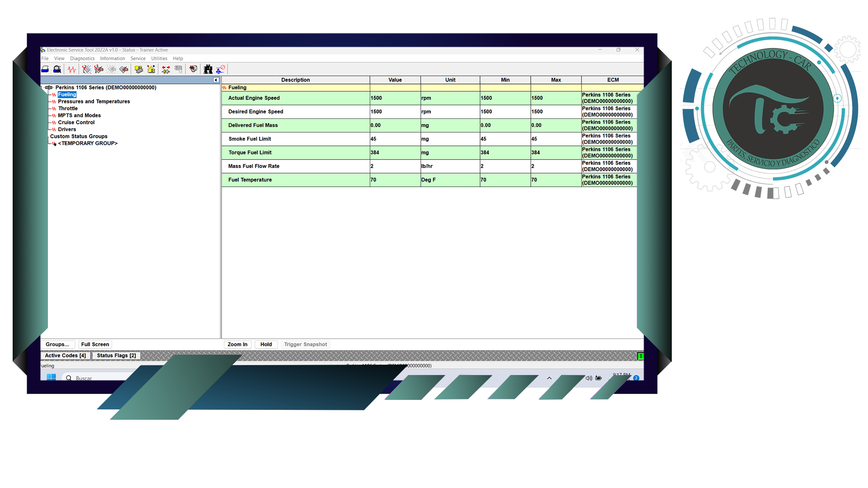Select the Desired Engine Speed row
The width and height of the screenshot is (868, 488).
(429, 112)
